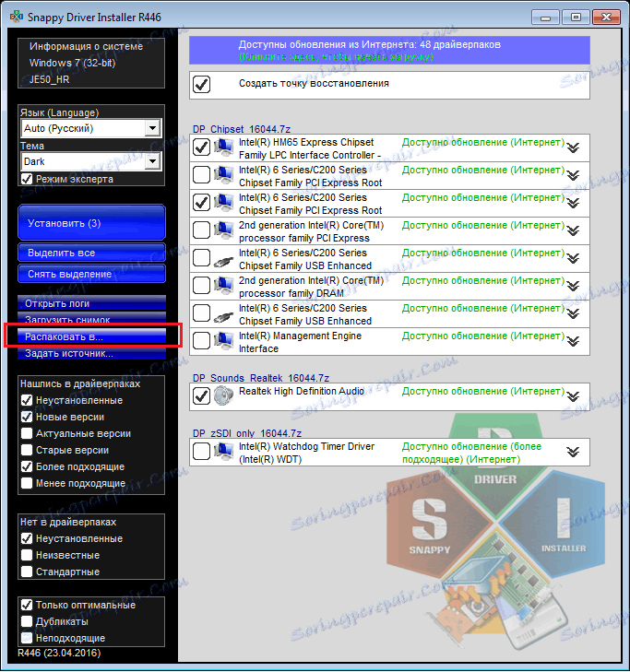This screenshot has width=630, height=672.
Task: Click the Snappy Driver Installer title bar icon
Action: pyautogui.click(x=17, y=17)
